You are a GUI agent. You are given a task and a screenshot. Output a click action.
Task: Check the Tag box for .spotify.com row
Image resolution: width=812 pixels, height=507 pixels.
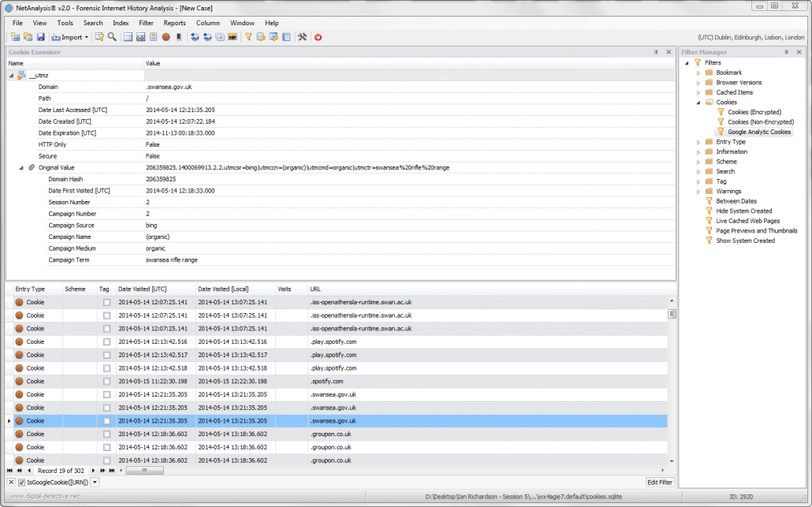coord(106,382)
